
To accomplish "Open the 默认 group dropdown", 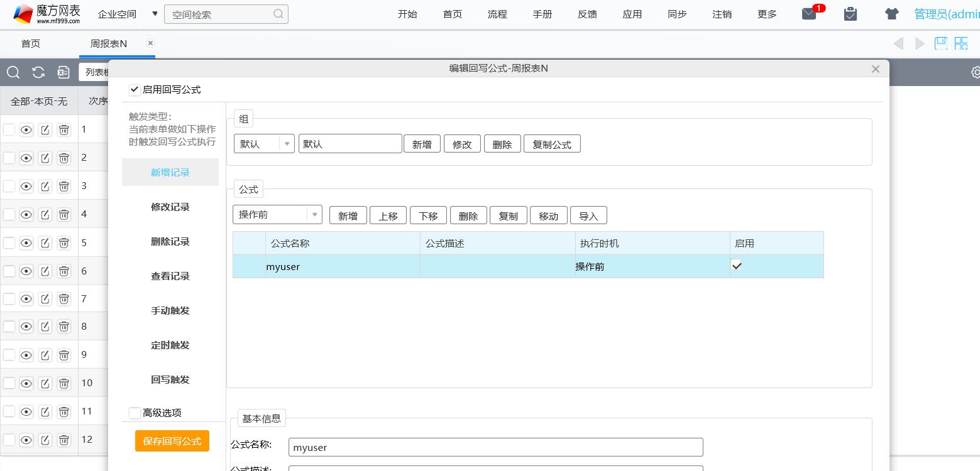I will (x=264, y=144).
